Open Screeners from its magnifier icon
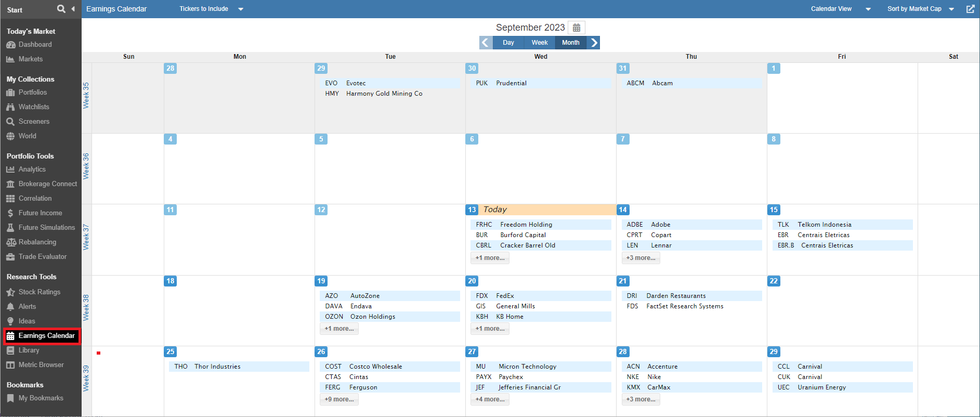This screenshot has width=980, height=417. (x=10, y=122)
